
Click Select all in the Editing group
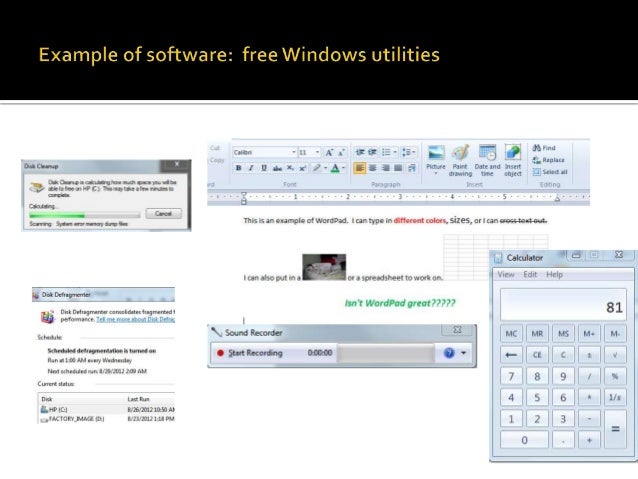(550, 172)
